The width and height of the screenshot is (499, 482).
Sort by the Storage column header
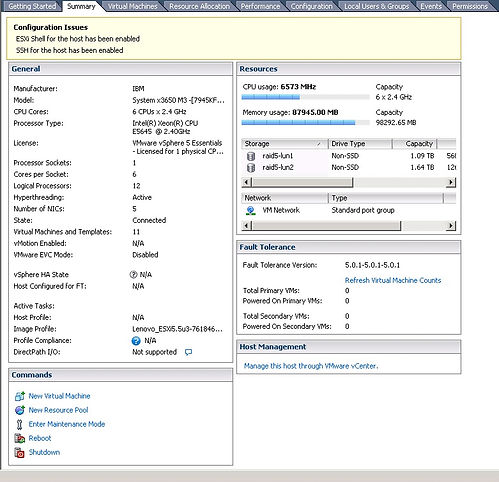coord(285,144)
